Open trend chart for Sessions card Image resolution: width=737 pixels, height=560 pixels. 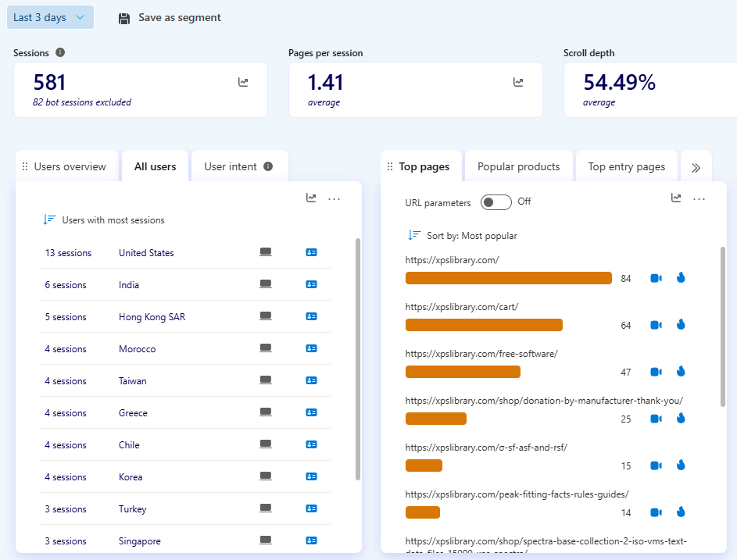pyautogui.click(x=243, y=82)
